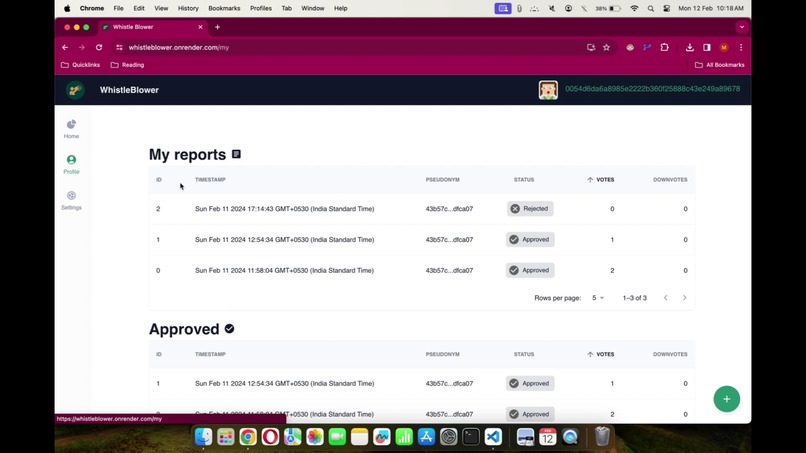Sort My reports by Votes column
Image resolution: width=806 pixels, height=453 pixels.
[x=600, y=180]
